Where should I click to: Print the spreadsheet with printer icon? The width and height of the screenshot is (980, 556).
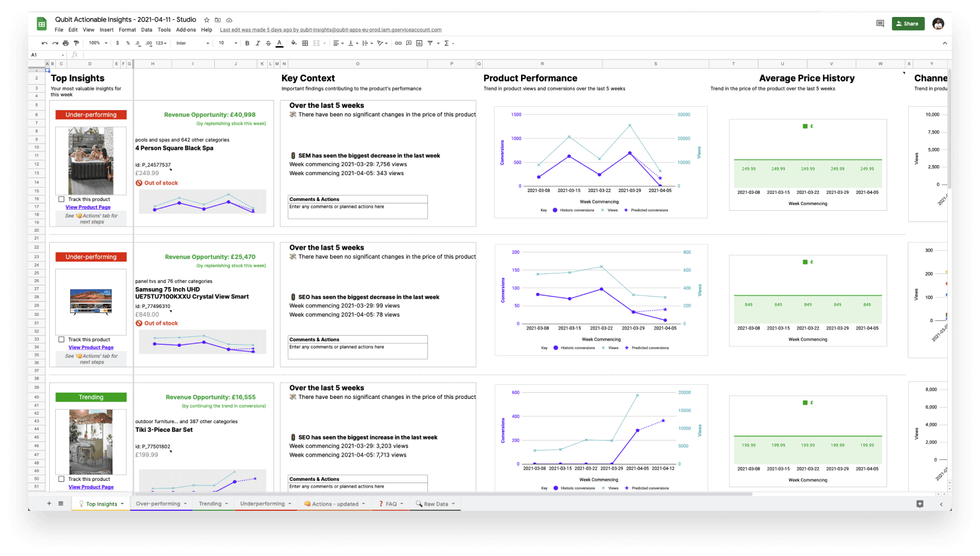click(x=66, y=43)
